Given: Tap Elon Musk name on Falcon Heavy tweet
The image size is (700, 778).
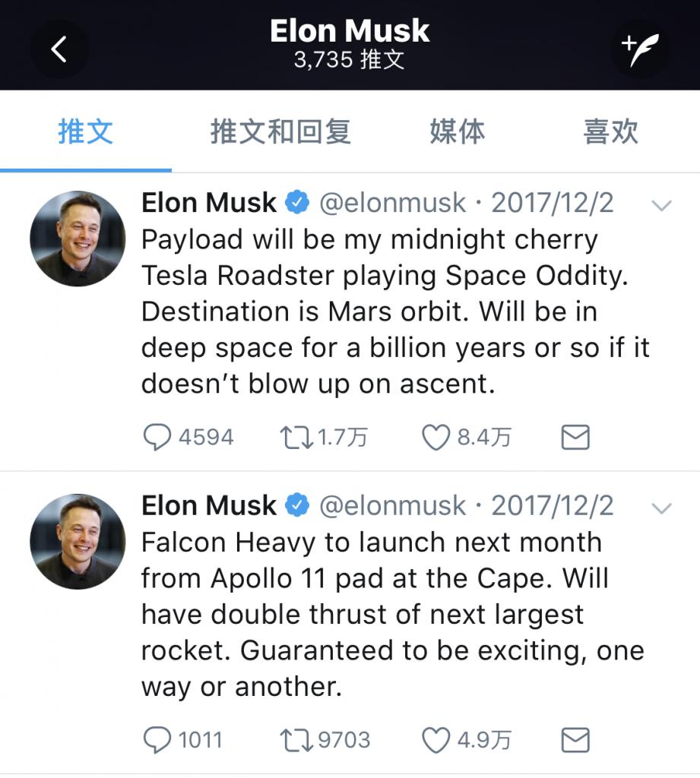Looking at the screenshot, I should pos(209,506).
